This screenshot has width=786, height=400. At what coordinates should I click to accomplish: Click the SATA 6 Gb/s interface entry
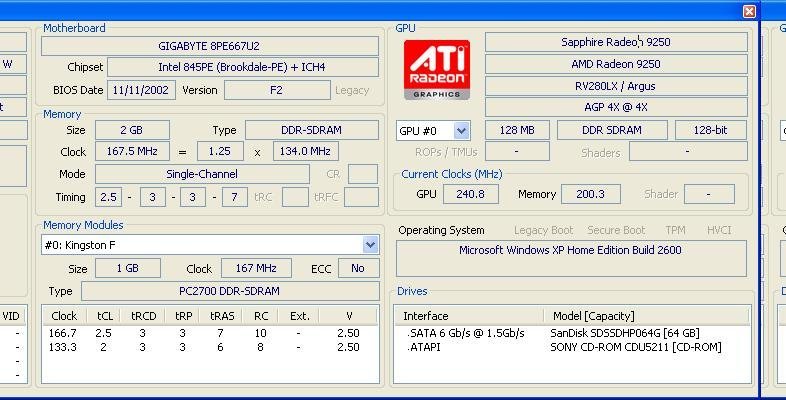466,333
